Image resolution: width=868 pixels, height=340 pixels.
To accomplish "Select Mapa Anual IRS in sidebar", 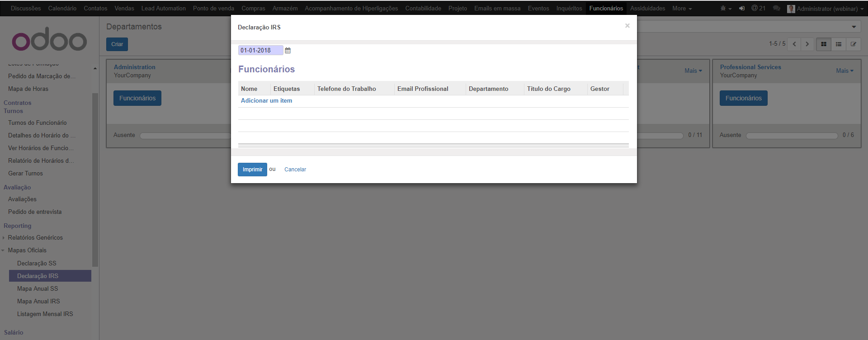I will point(38,301).
